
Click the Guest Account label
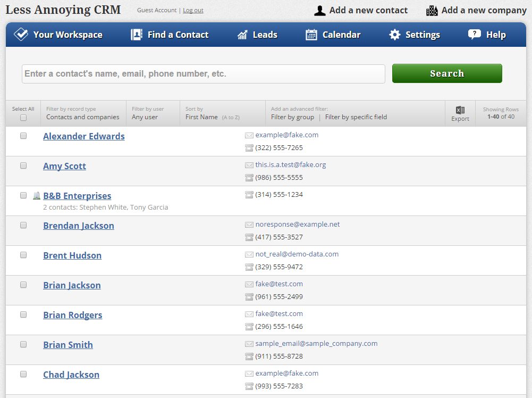pos(157,10)
